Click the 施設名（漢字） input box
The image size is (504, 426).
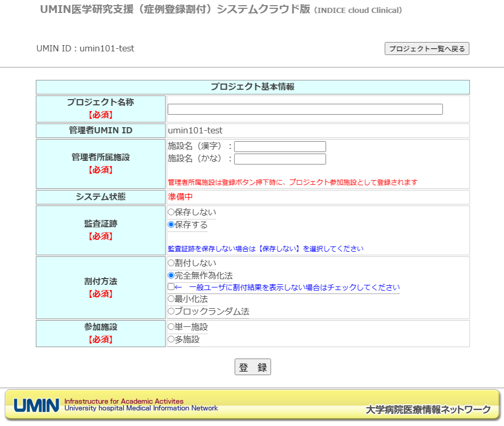click(280, 147)
